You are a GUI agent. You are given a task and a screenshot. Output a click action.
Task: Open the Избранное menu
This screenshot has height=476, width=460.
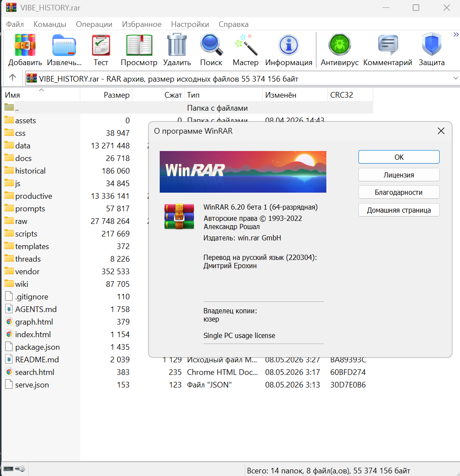[x=142, y=24]
